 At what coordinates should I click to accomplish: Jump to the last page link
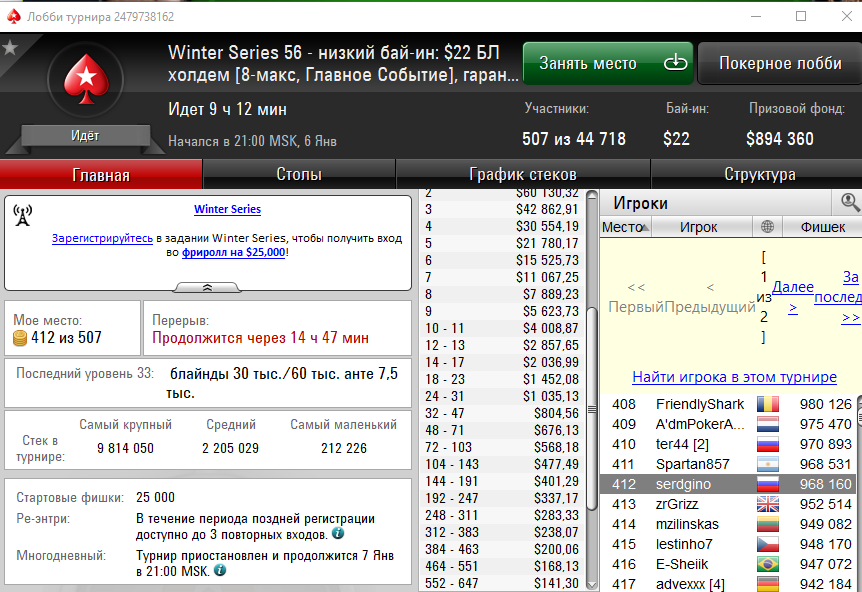(x=838, y=297)
